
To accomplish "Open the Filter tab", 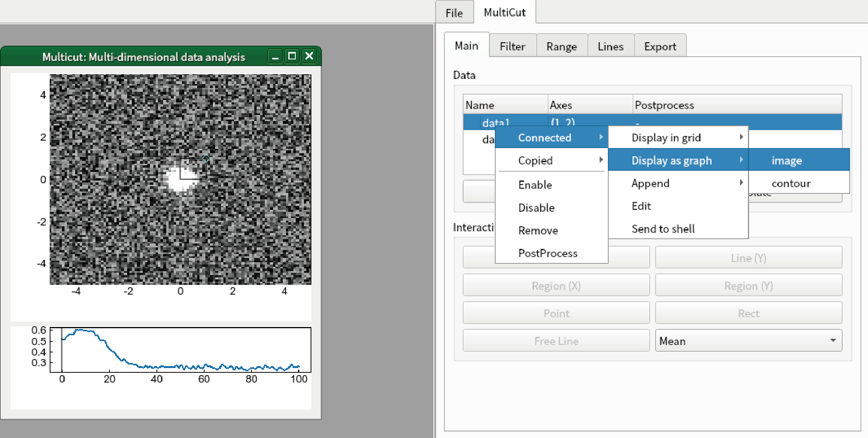I will click(x=512, y=46).
